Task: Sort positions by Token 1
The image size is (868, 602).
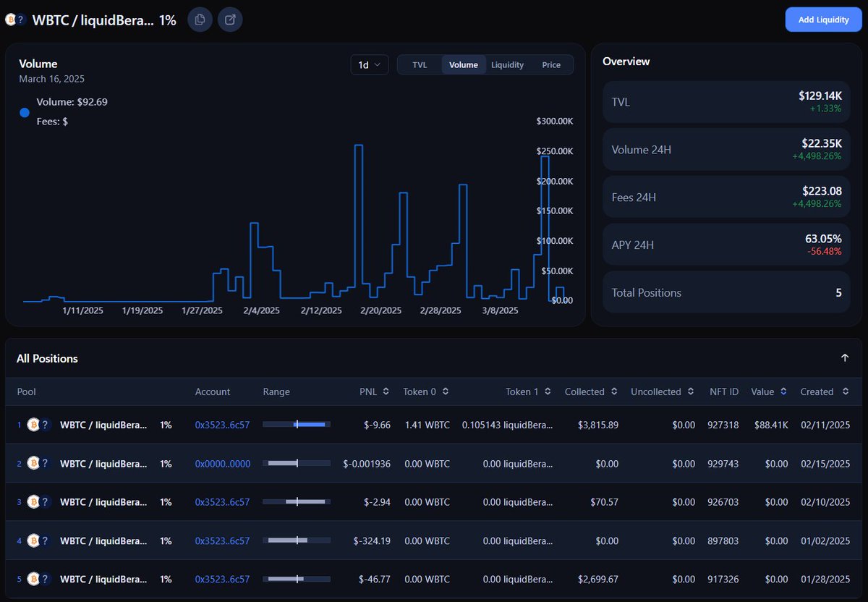Action: [529, 391]
